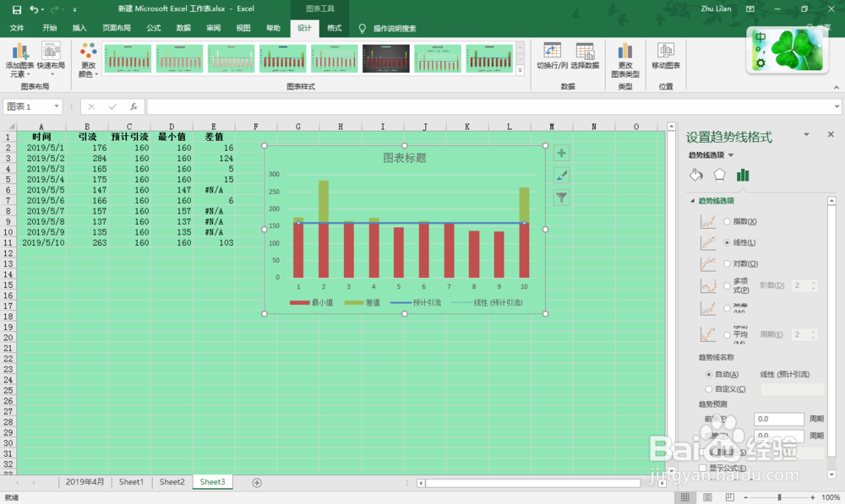Open the chart filter funnel icon
This screenshot has height=504, width=845.
tap(561, 198)
